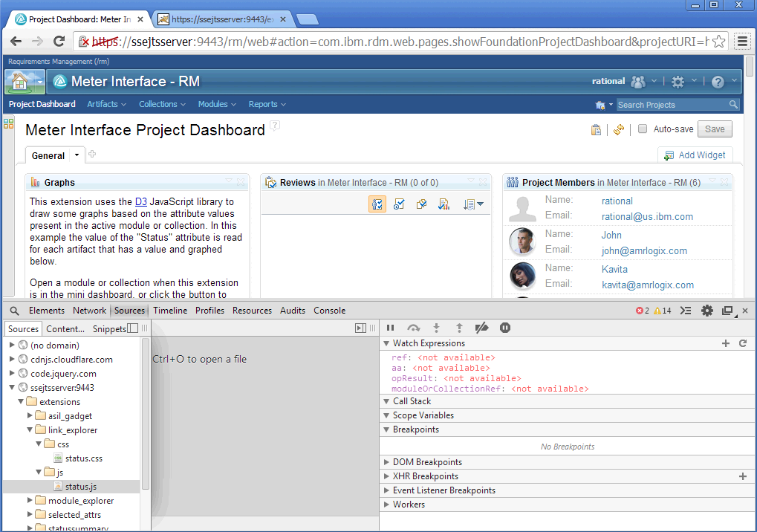Click the Chrome reload page button
Image resolution: width=757 pixels, height=532 pixels.
point(59,42)
